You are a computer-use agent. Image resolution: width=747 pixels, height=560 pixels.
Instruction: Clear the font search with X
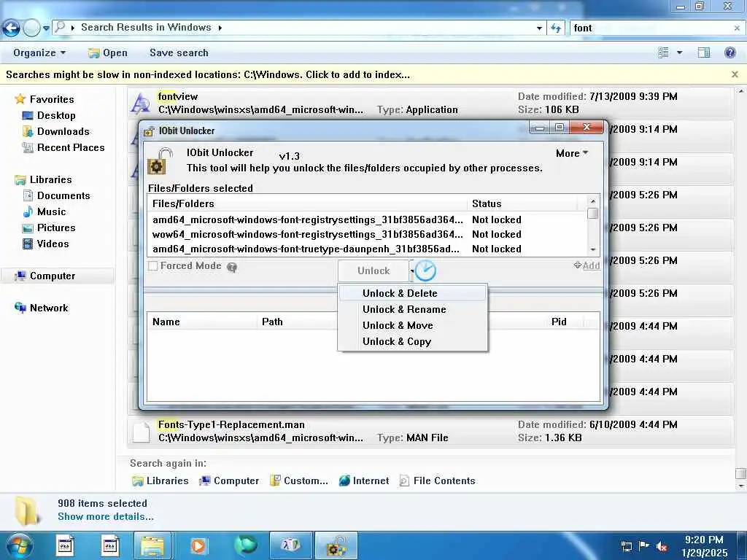(x=737, y=28)
